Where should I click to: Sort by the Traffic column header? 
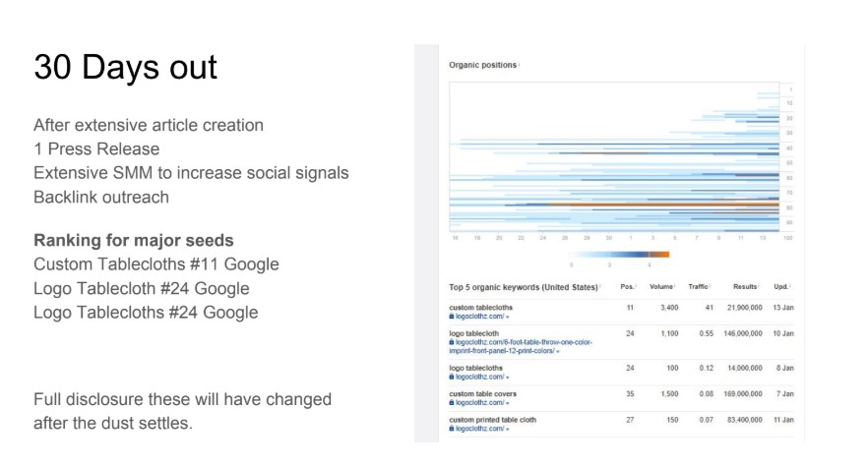698,286
